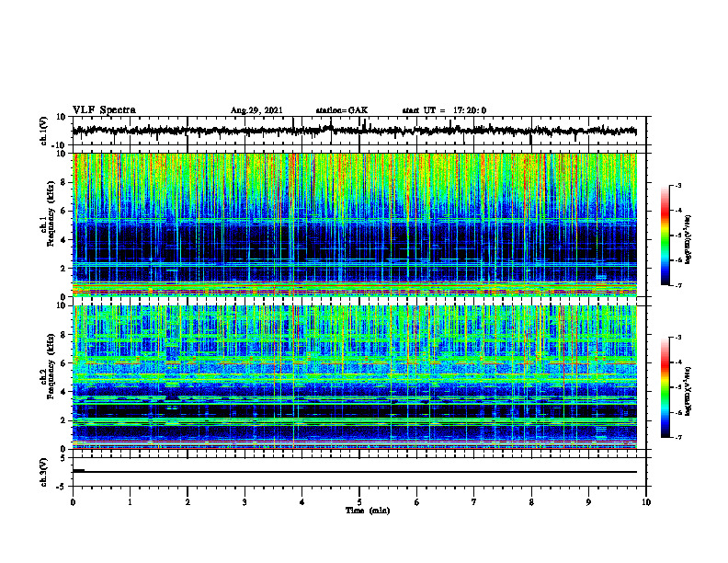728x563 pixels.
Task: Click the ch.2 spectrogram color scale bar
Action: (665, 387)
